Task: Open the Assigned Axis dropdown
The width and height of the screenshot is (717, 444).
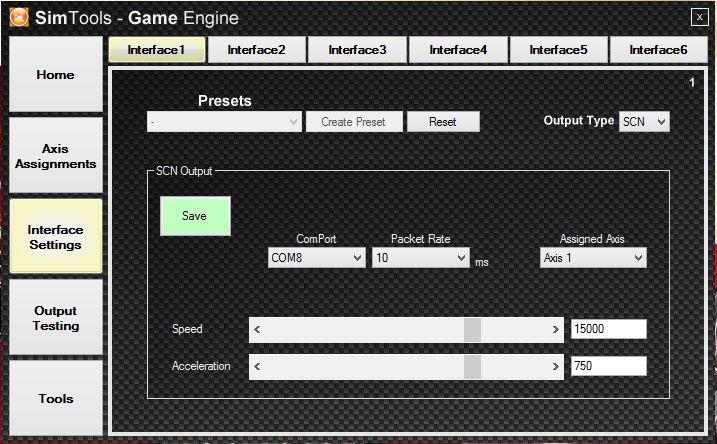Action: pos(593,257)
